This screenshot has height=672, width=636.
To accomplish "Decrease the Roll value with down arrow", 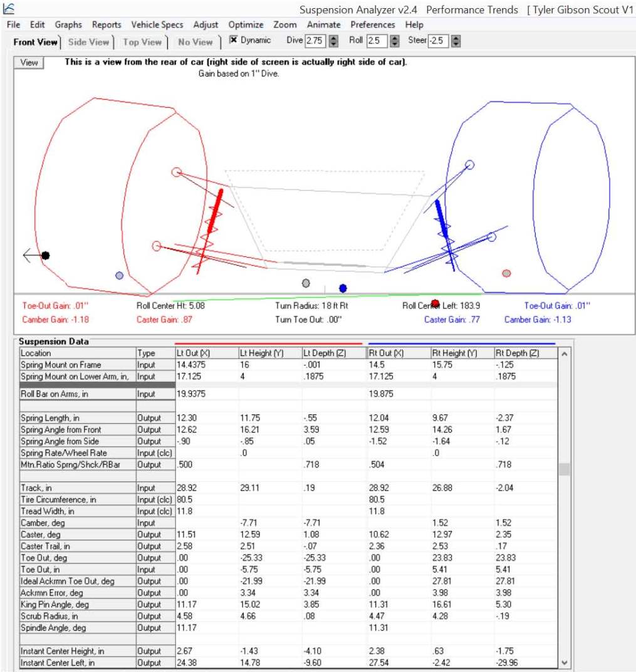I will click(395, 44).
